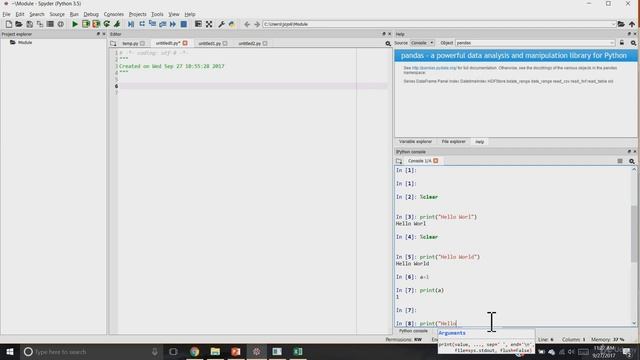
Task: Go forward to next directory
Action: click(x=257, y=24)
